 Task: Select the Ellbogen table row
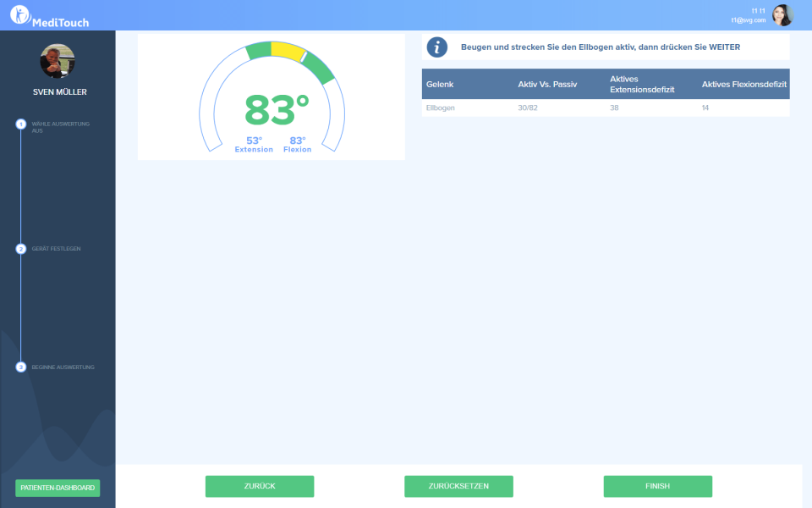tap(606, 108)
